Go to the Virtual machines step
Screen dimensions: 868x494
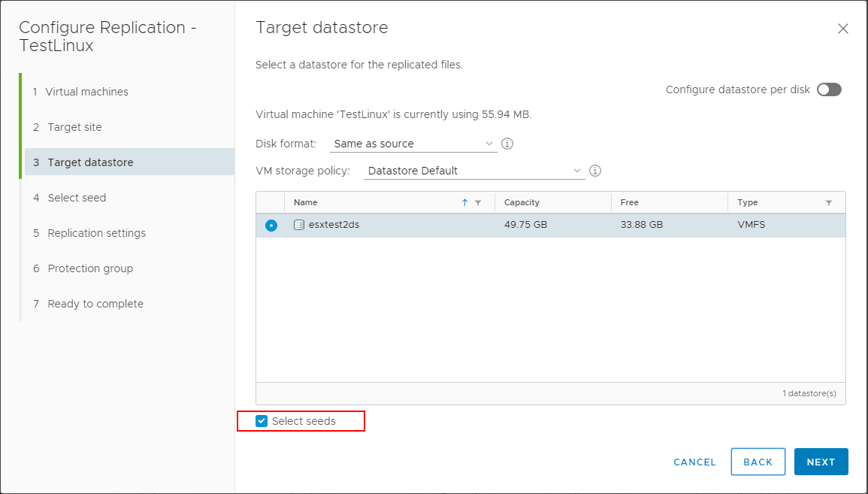coord(88,91)
